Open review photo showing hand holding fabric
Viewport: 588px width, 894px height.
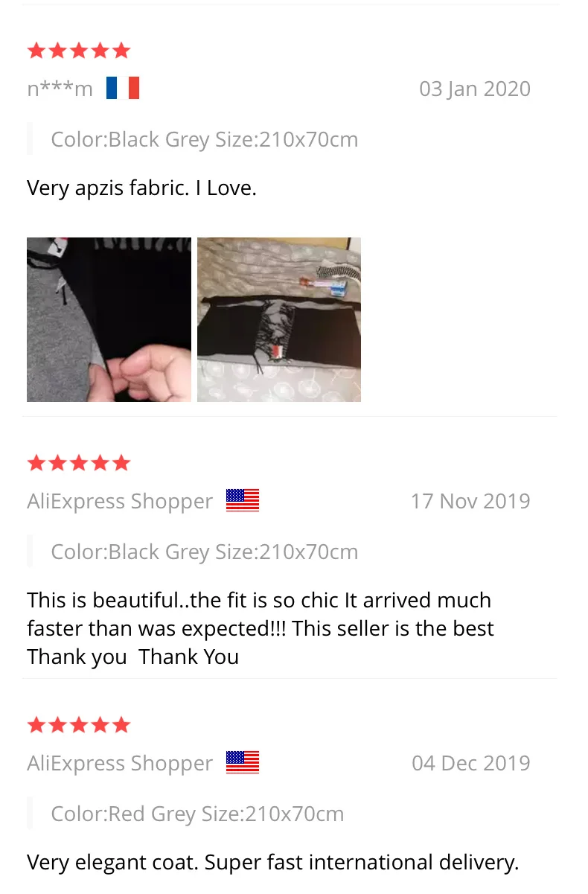point(109,319)
